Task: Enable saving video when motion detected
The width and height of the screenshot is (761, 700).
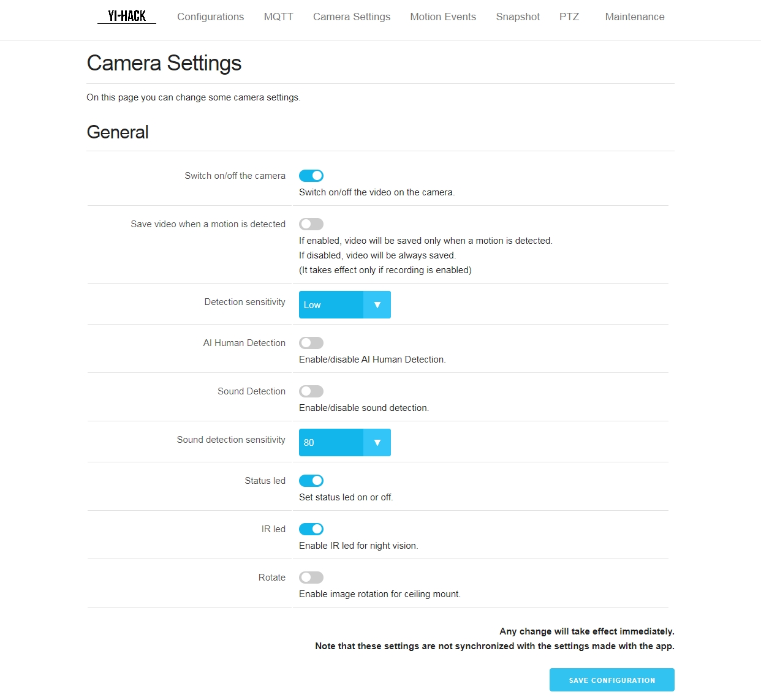Action: point(311,224)
